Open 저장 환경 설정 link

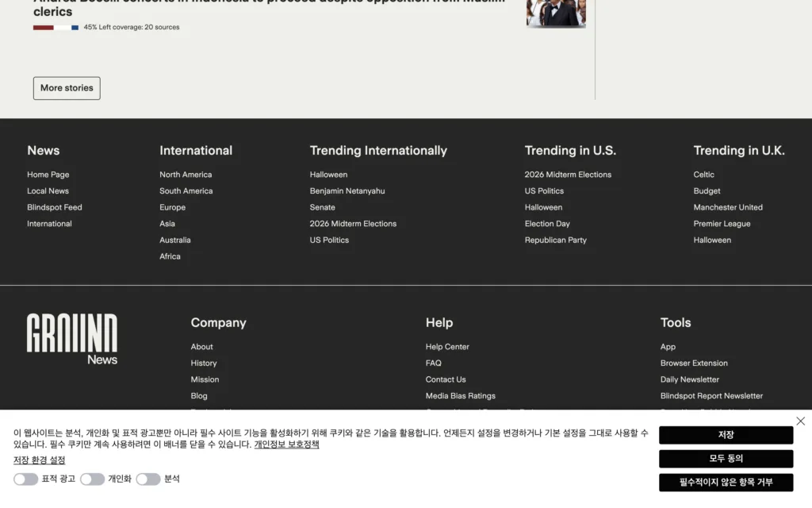40,460
